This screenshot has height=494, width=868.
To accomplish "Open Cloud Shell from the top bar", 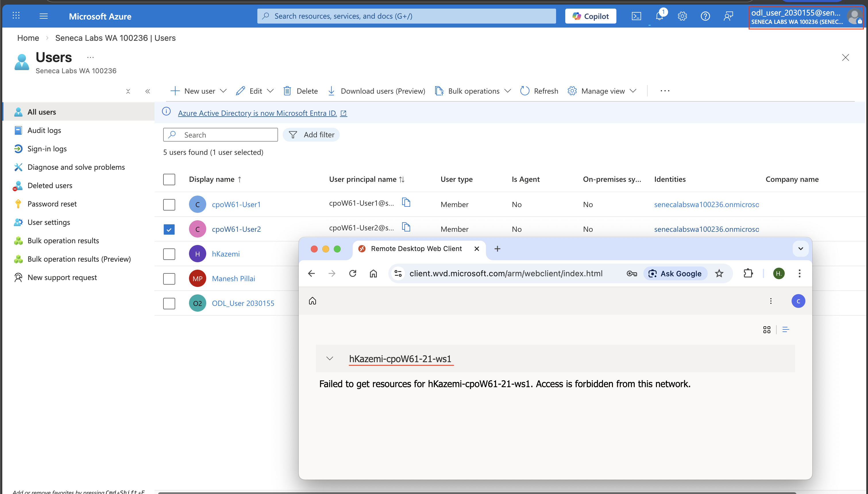I will (x=636, y=16).
